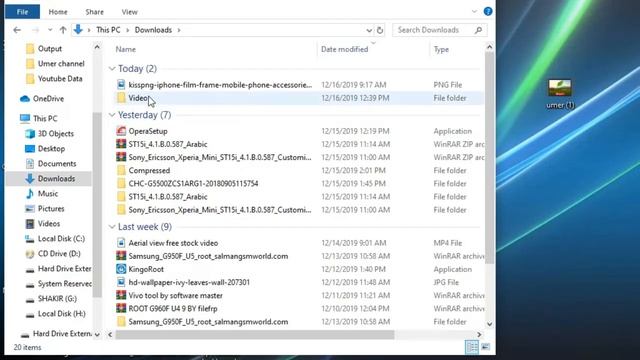Viewport: 640px width, 360px height.
Task: Click the file list vertical scrollbar thumb
Action: pos(489,158)
